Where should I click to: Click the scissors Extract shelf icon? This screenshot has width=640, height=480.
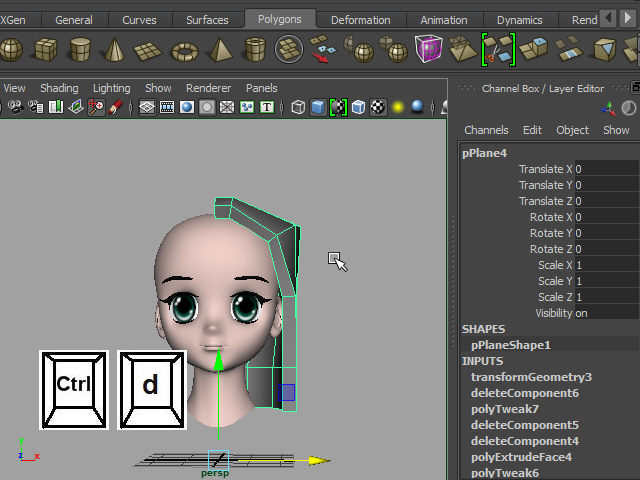(498, 50)
